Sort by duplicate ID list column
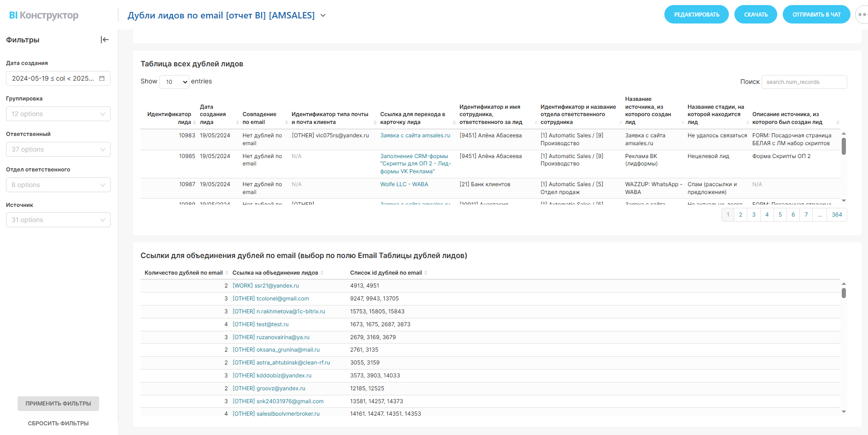 click(x=426, y=273)
